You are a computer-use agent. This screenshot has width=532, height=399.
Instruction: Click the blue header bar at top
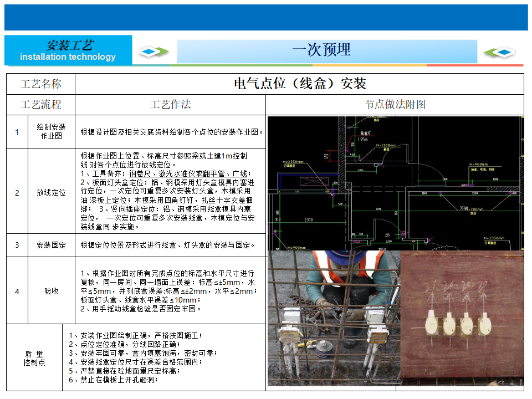pyautogui.click(x=266, y=17)
